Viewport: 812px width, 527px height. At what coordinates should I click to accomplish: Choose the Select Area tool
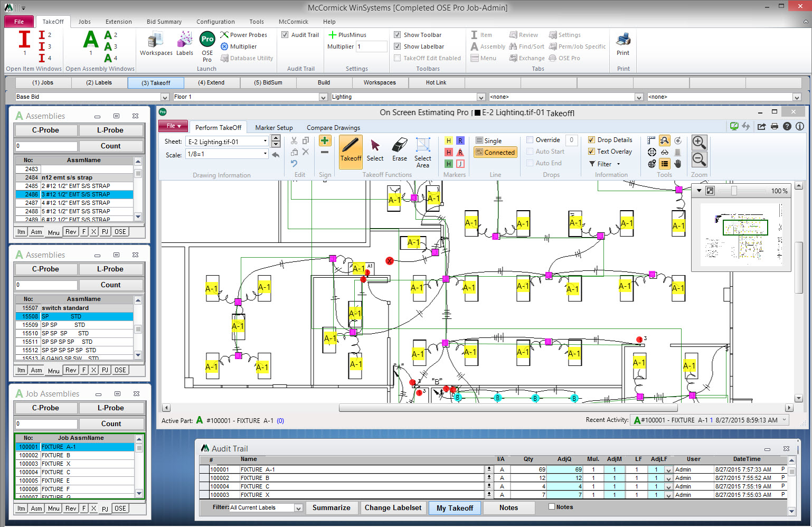click(422, 154)
